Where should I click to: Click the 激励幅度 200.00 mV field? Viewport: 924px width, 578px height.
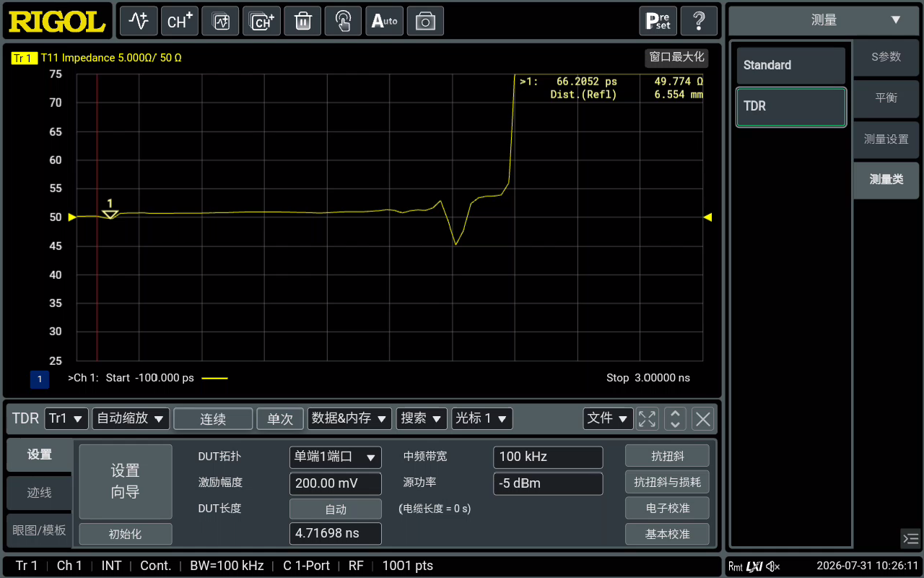(335, 483)
